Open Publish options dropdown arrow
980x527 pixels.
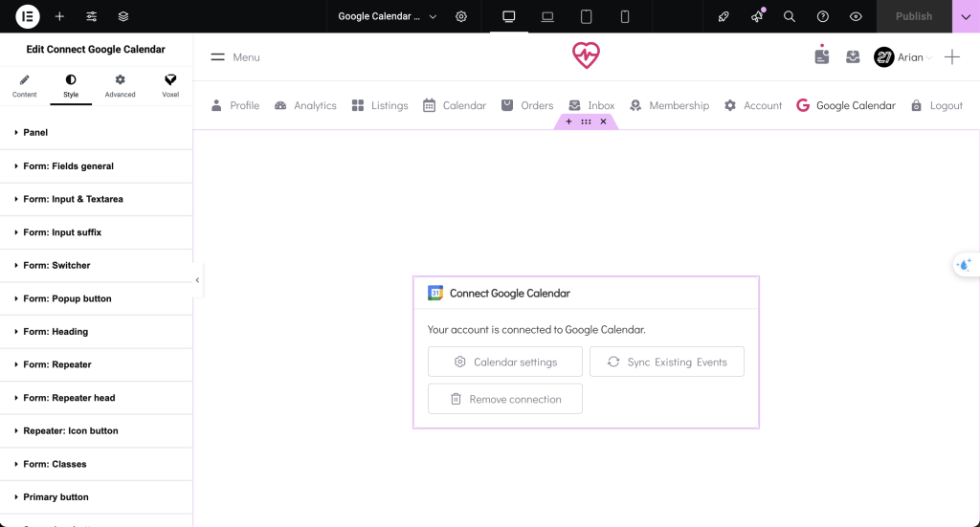pos(966,16)
